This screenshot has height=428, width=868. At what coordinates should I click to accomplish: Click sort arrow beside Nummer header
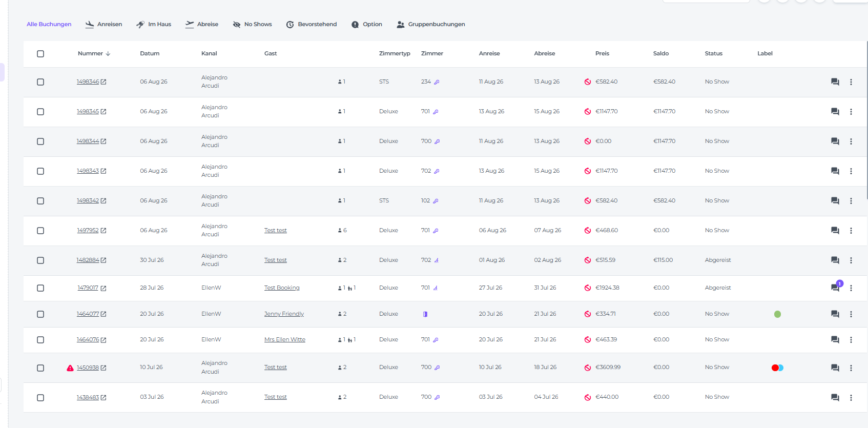(x=108, y=54)
